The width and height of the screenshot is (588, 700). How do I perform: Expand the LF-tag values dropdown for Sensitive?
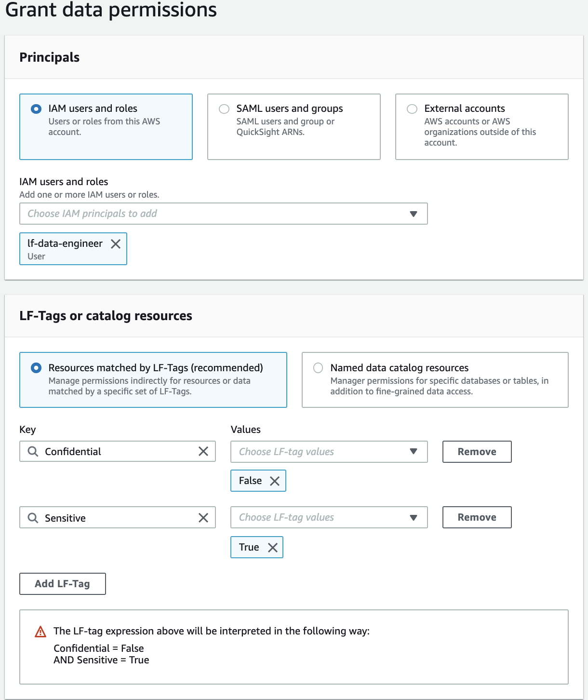click(329, 517)
